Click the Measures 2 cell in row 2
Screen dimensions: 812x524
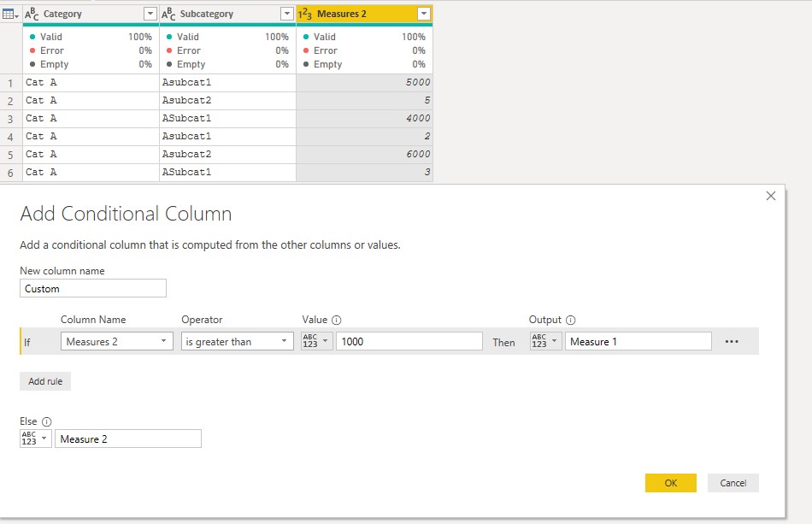[365, 101]
